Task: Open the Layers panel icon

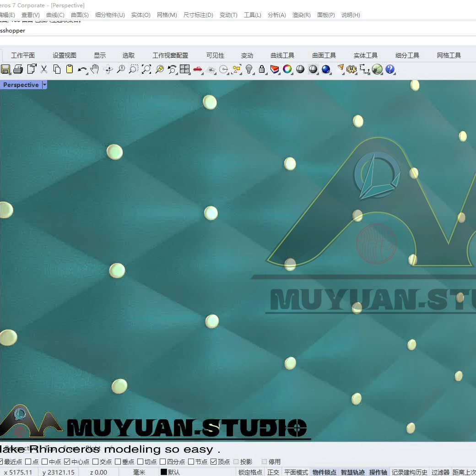Action: click(275, 69)
